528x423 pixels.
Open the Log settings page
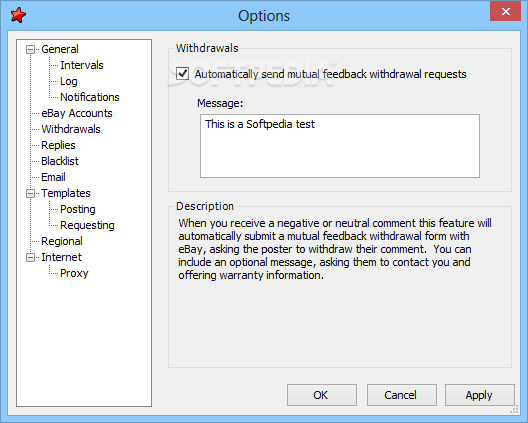point(69,81)
